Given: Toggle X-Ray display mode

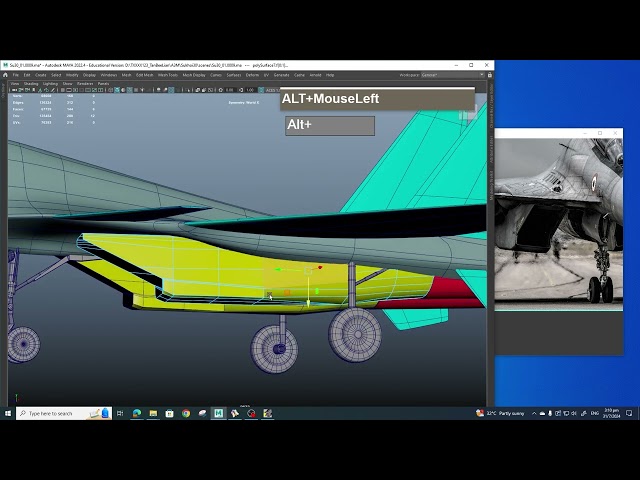Looking at the screenshot, I should 198,90.
